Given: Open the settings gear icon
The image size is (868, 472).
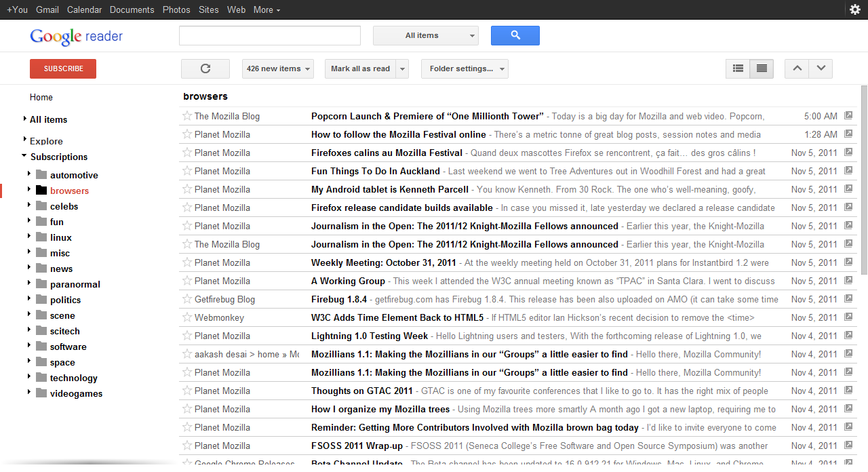Looking at the screenshot, I should 855,9.
